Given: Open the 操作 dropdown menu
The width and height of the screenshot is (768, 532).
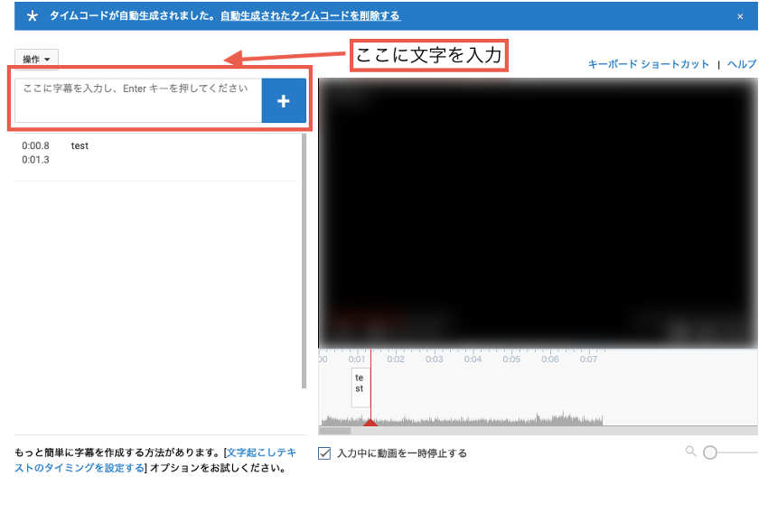Looking at the screenshot, I should pos(36,60).
